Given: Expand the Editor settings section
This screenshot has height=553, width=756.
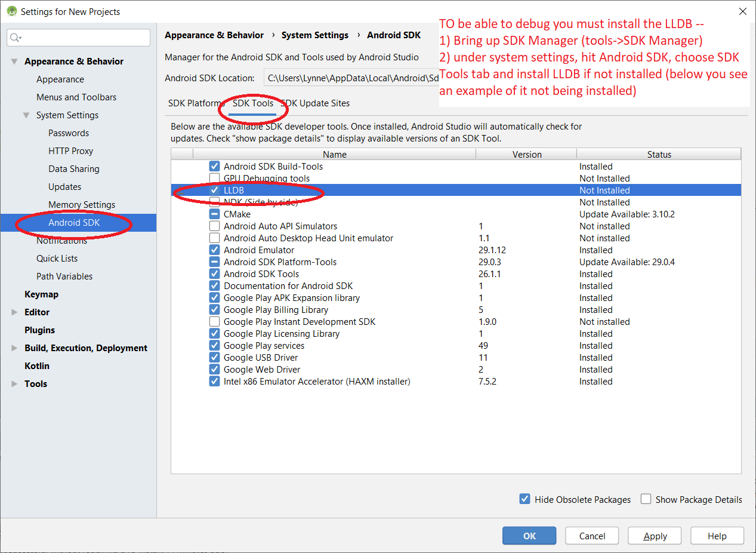Looking at the screenshot, I should (x=14, y=312).
